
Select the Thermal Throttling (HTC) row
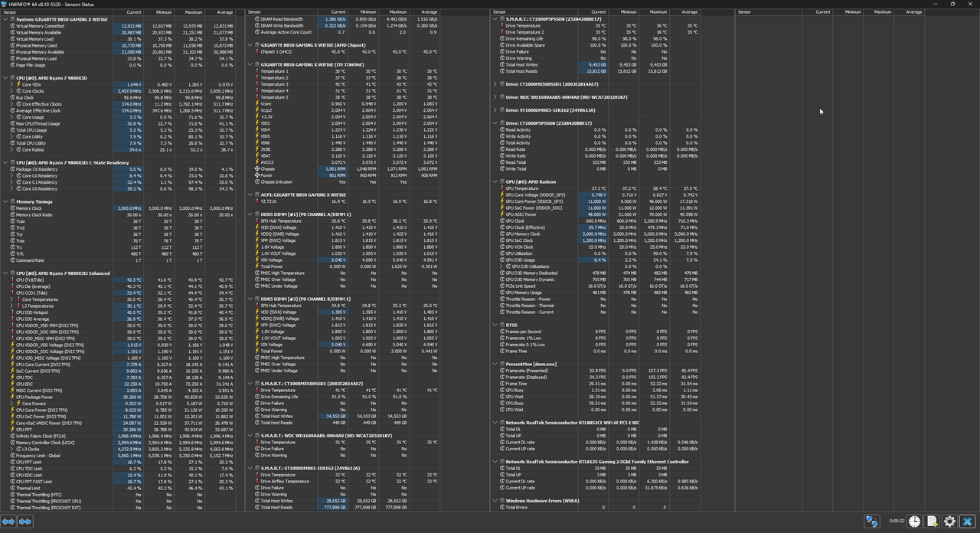click(119, 494)
